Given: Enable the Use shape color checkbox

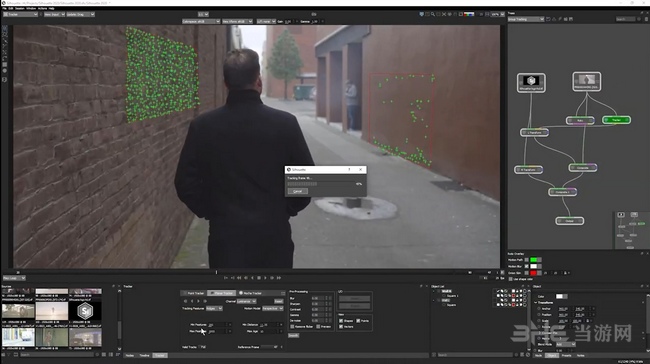Looking at the screenshot, I should click(x=511, y=279).
